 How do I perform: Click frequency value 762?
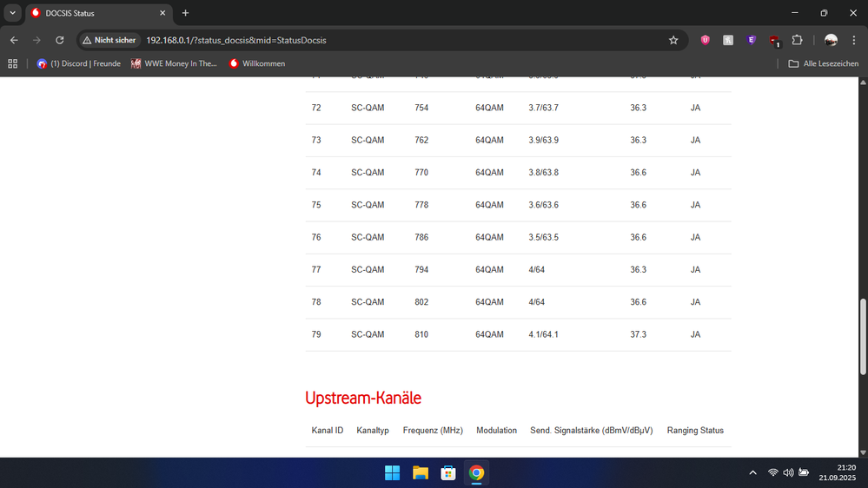pyautogui.click(x=421, y=140)
